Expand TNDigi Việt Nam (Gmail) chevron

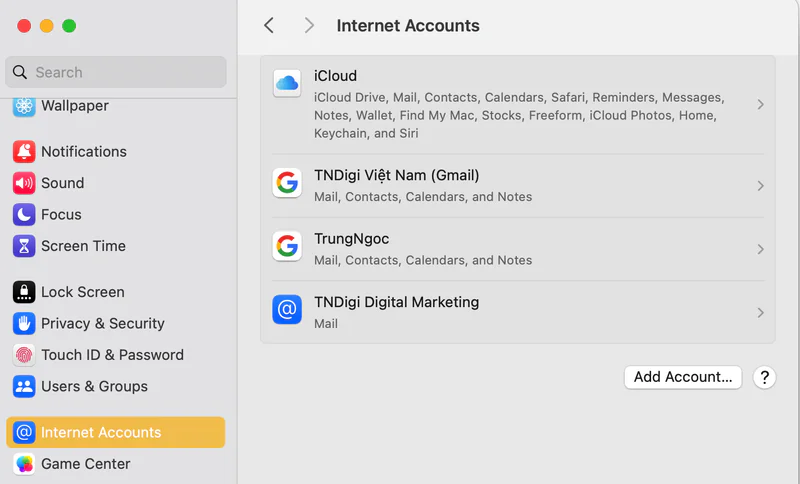[760, 186]
